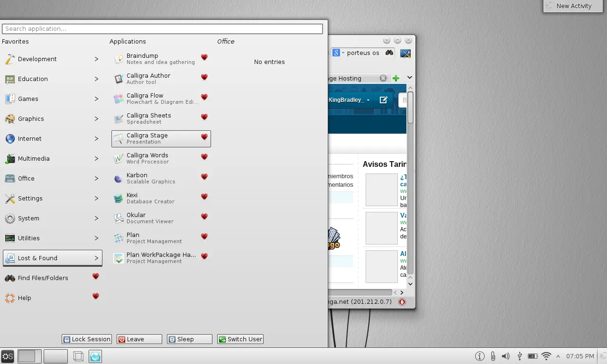Select the System gear category
Screen dimensions: 607x364
pyautogui.click(x=10, y=218)
